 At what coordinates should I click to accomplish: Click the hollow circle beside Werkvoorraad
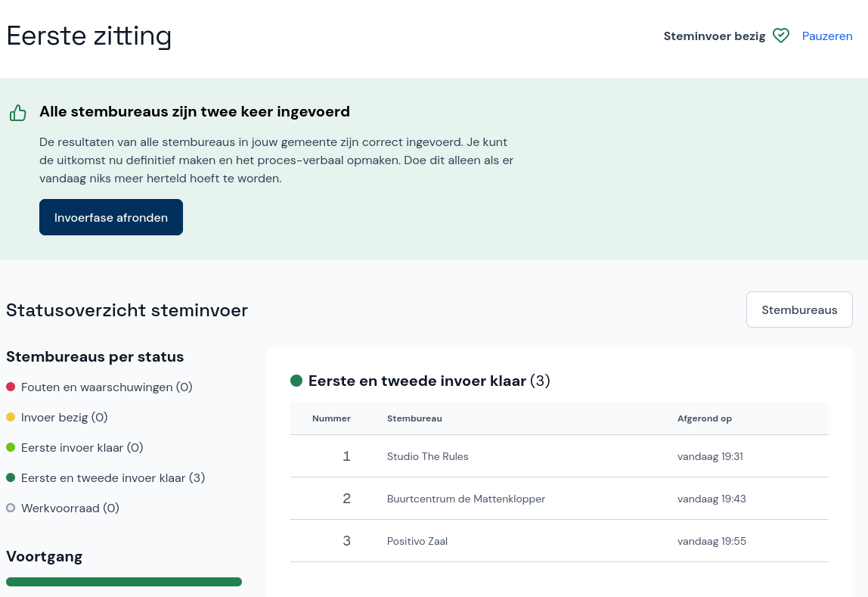(10, 508)
